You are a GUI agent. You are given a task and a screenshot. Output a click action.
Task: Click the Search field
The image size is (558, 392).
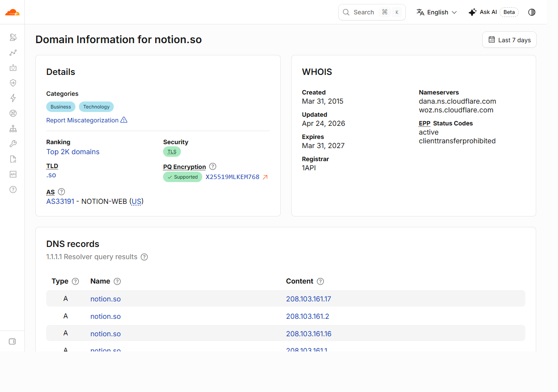tap(372, 12)
